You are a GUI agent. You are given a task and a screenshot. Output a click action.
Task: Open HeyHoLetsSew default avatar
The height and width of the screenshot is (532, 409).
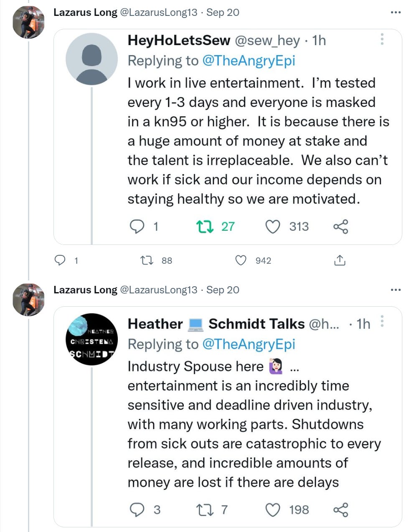tap(92, 59)
